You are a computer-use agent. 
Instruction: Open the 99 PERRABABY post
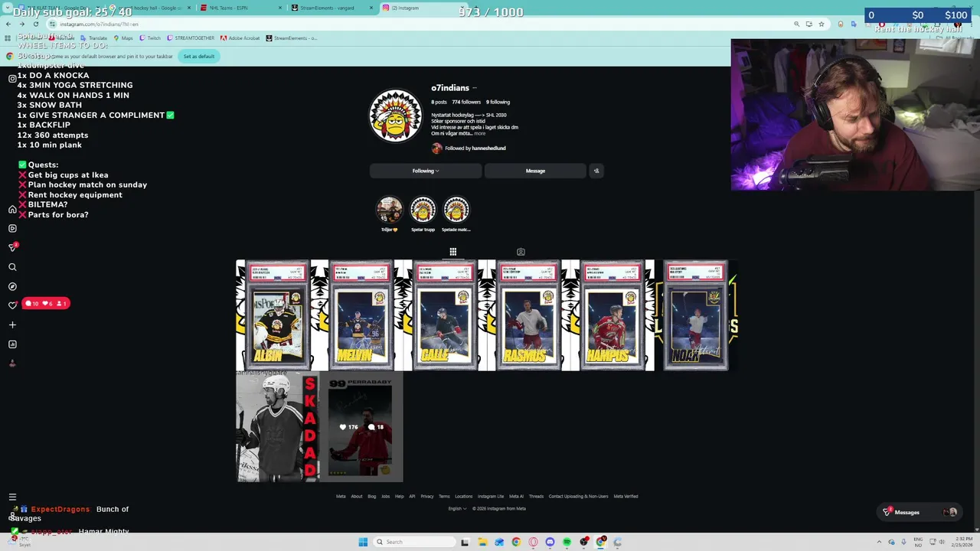pos(361,427)
